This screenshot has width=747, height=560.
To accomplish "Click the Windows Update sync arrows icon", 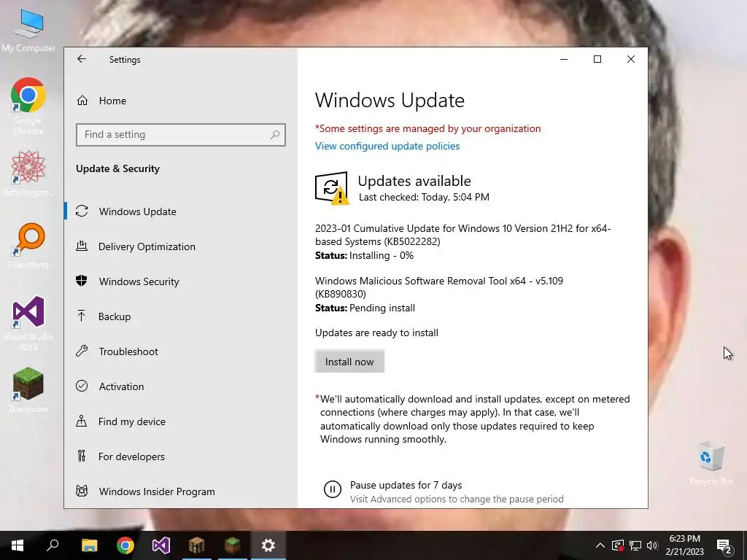I will tap(82, 211).
